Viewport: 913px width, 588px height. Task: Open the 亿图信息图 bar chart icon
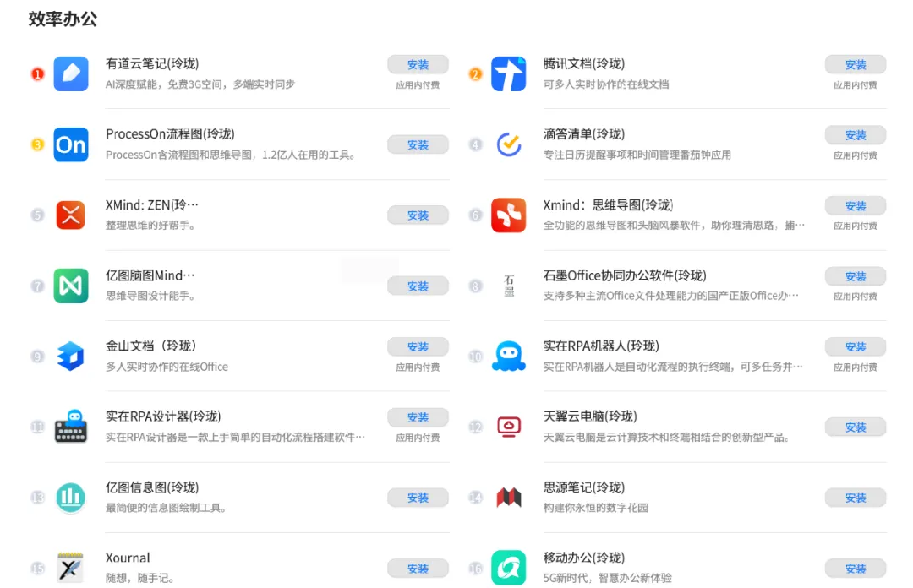tap(71, 498)
